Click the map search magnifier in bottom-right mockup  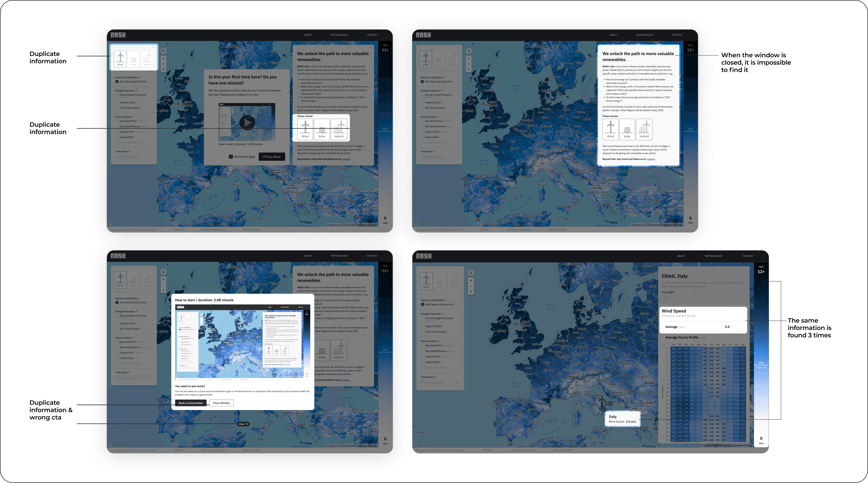(x=471, y=273)
